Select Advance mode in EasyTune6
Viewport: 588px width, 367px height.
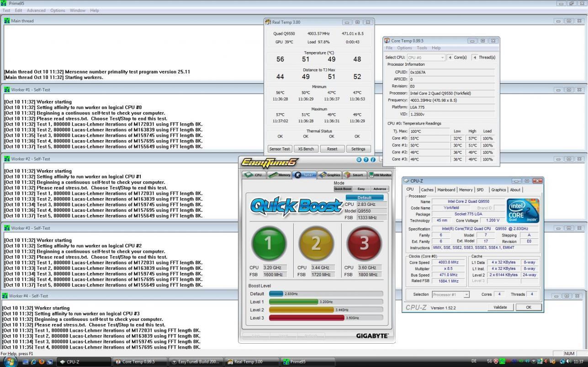point(380,189)
